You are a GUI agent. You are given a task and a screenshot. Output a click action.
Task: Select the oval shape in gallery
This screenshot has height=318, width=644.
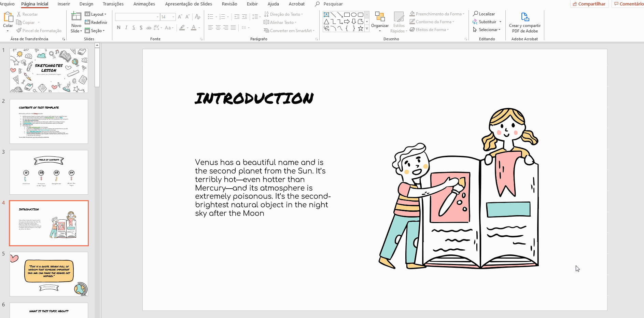[x=354, y=15]
